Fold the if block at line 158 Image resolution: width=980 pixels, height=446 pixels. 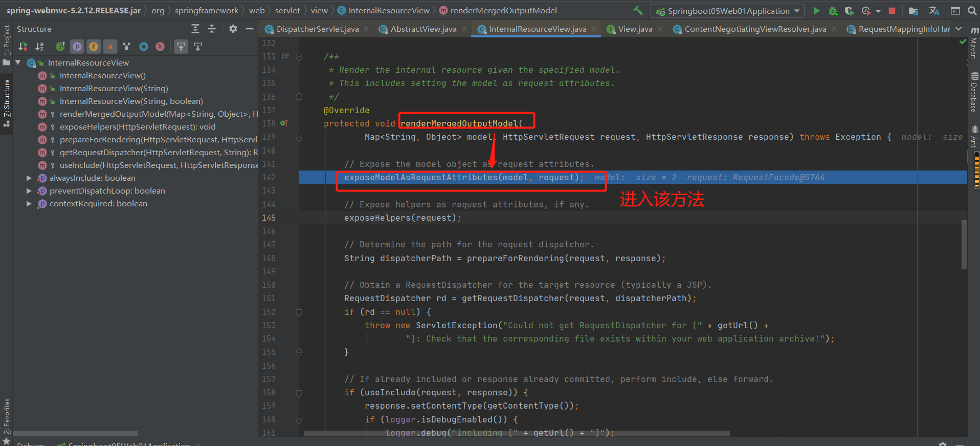click(x=299, y=393)
